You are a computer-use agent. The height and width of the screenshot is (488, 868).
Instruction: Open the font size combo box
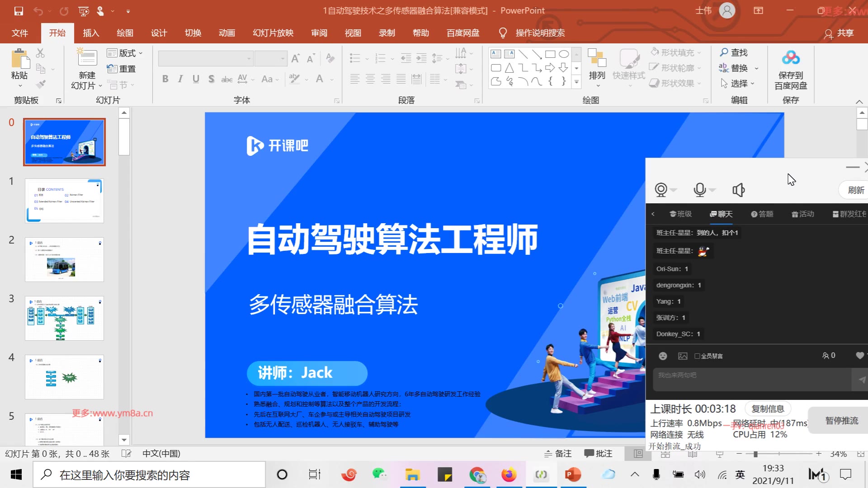pos(270,58)
